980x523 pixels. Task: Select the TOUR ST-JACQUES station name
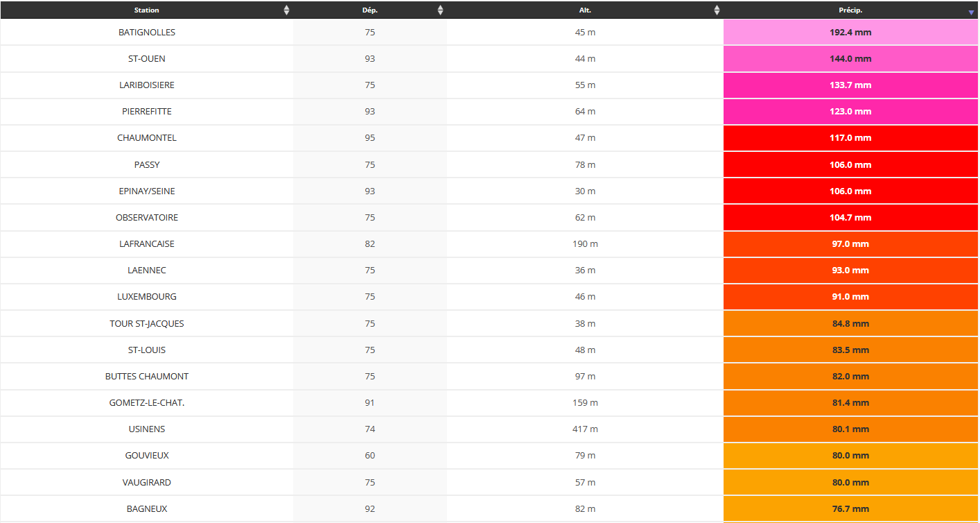point(147,324)
